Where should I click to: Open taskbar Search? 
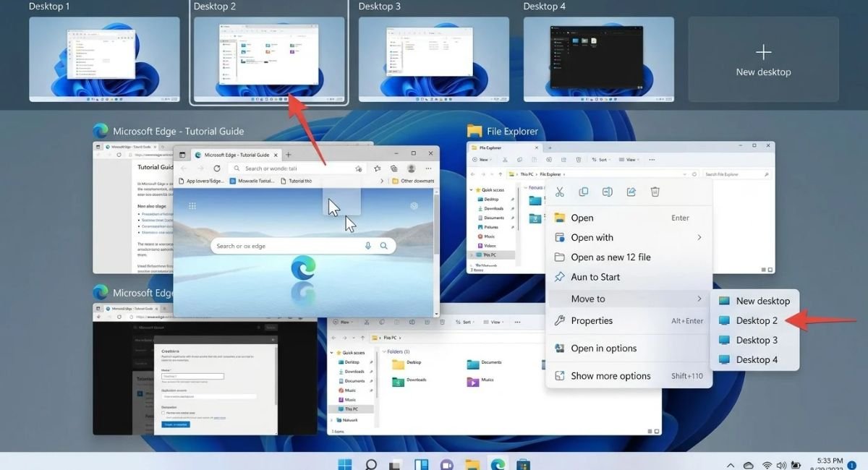(370, 463)
